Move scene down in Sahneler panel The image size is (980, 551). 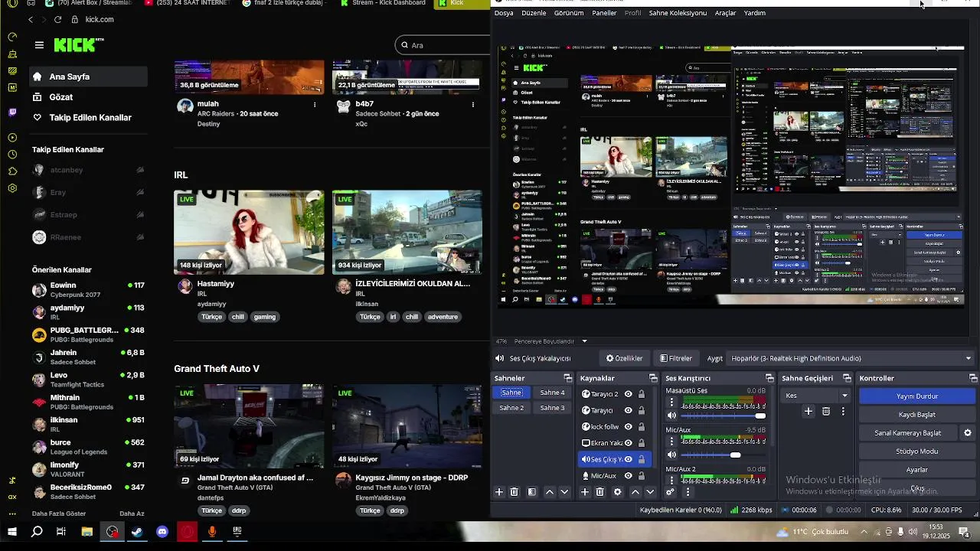pos(564,492)
